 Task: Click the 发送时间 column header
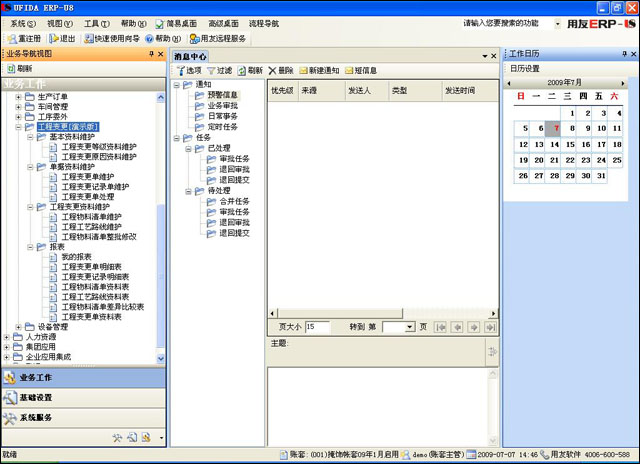470,91
